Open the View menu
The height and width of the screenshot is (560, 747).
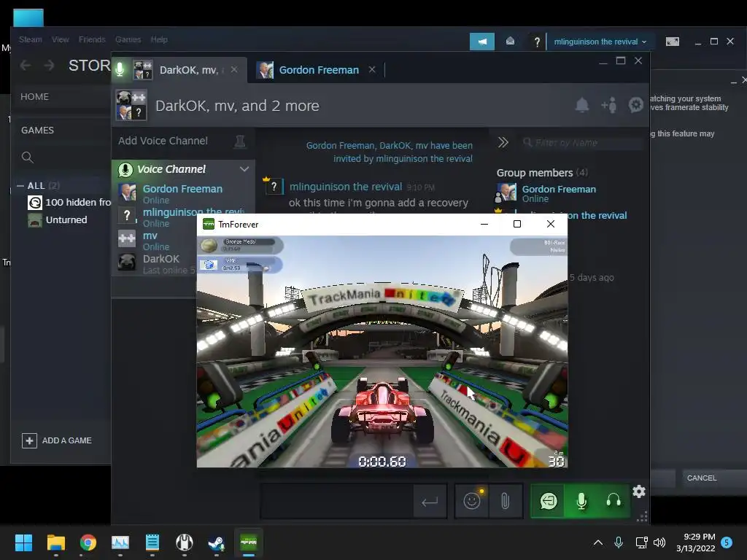point(60,39)
